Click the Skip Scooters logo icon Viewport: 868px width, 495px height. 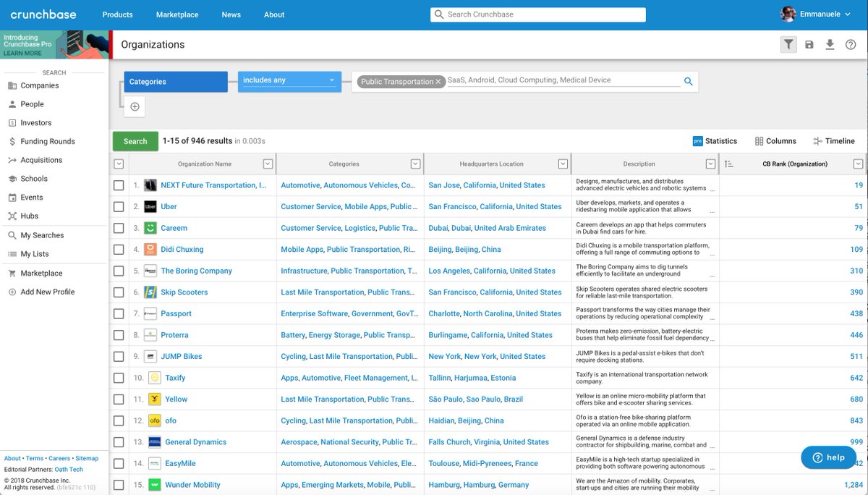pyautogui.click(x=150, y=292)
